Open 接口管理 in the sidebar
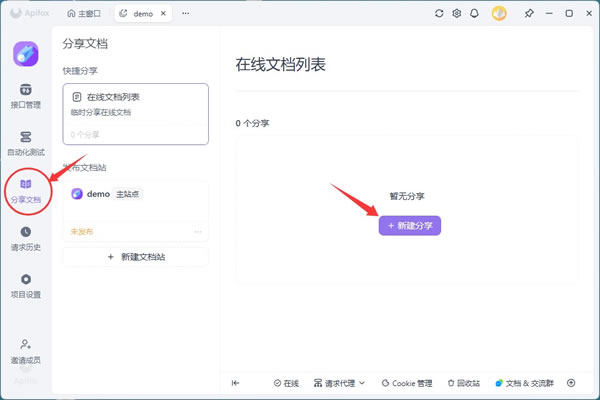The width and height of the screenshot is (600, 400). [26, 96]
